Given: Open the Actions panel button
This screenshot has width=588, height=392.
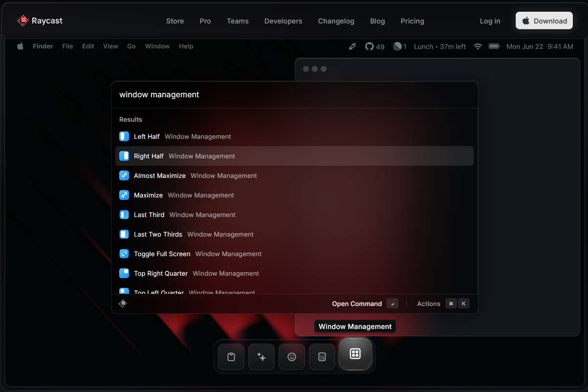Looking at the screenshot, I should pos(443,304).
